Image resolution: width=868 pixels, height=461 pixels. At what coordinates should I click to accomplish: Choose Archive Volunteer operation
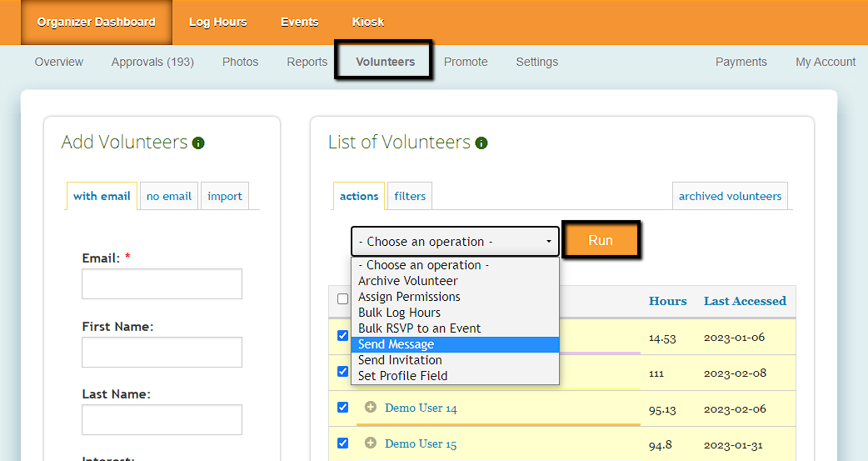pyautogui.click(x=407, y=281)
